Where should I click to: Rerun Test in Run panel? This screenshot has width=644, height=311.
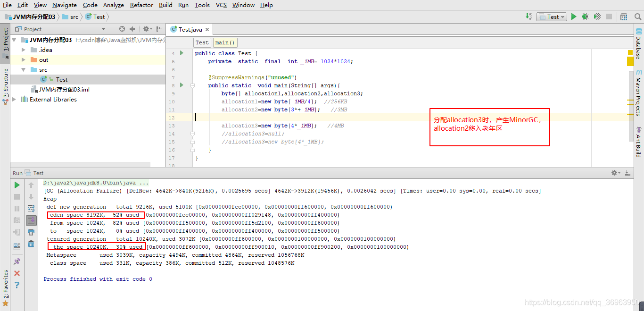(17, 185)
